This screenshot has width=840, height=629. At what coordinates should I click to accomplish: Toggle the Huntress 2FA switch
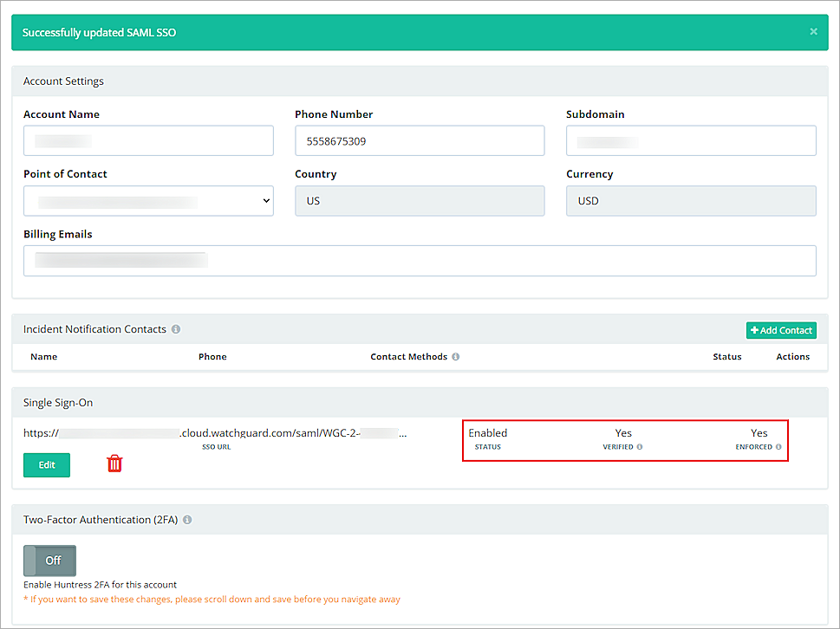coord(49,560)
